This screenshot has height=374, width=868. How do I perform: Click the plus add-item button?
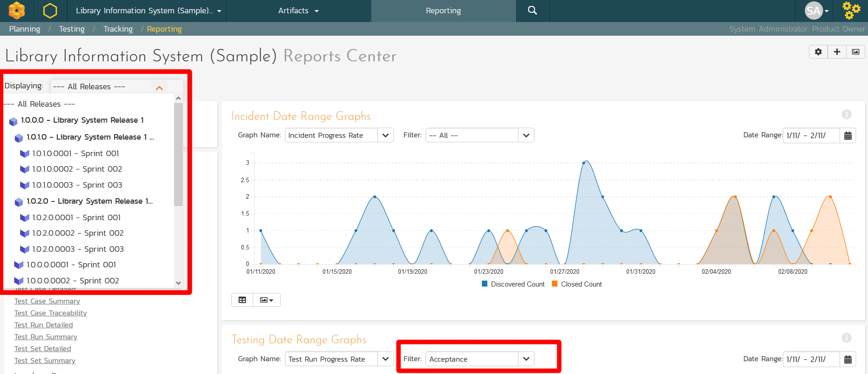tap(837, 52)
